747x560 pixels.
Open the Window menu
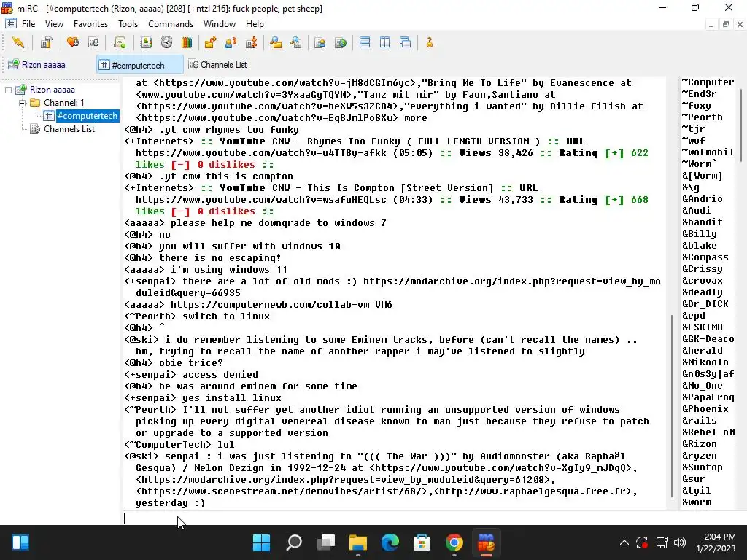coord(219,24)
